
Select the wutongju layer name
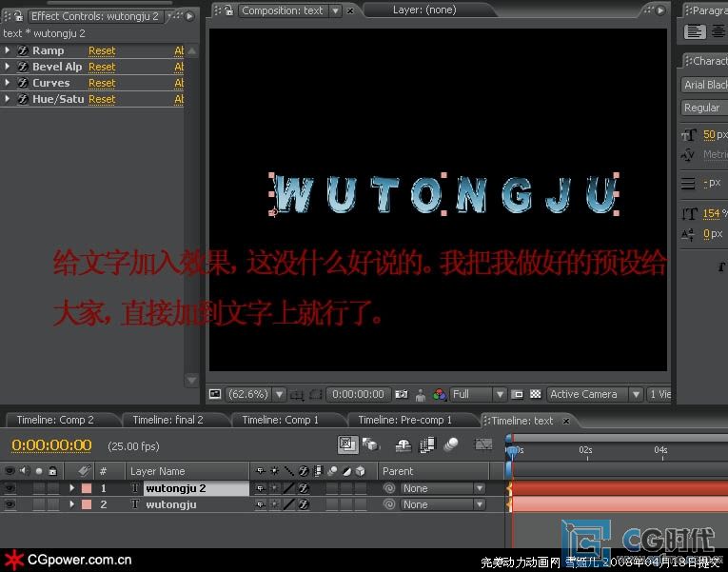(x=171, y=504)
